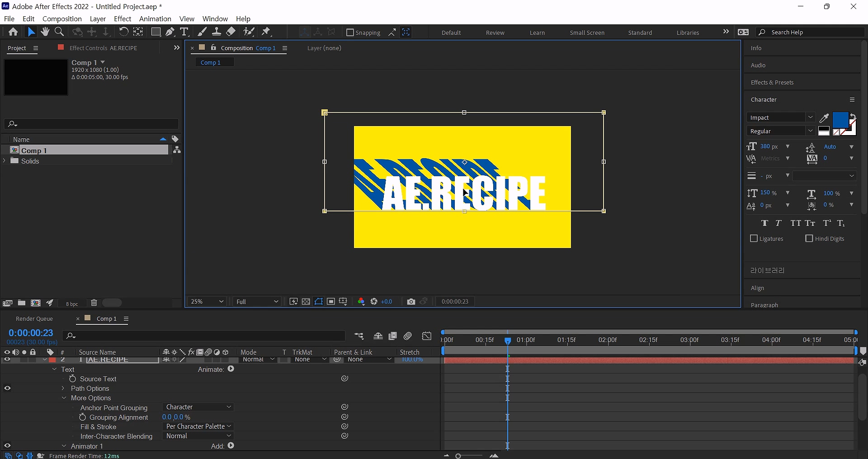
Task: Reset exposure icon in viewer
Action: pyautogui.click(x=374, y=302)
